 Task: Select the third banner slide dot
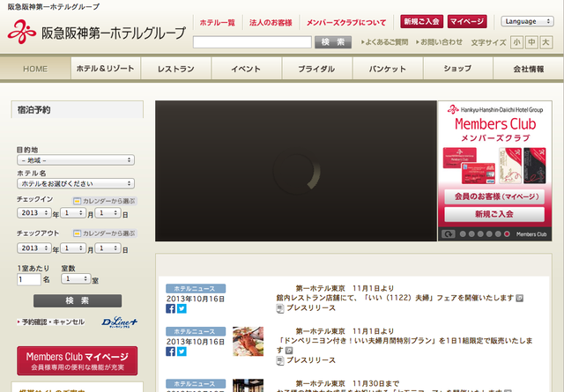pos(480,234)
